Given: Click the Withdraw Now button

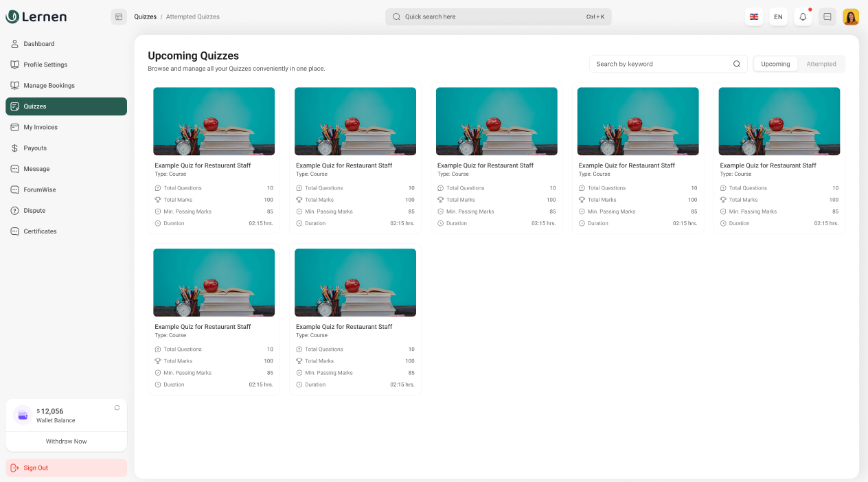Looking at the screenshot, I should point(66,441).
